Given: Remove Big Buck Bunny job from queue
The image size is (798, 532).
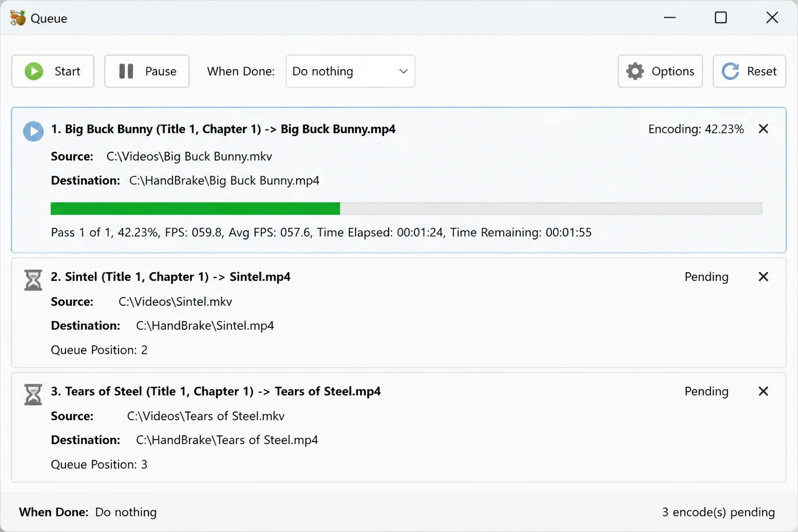Looking at the screenshot, I should point(763,129).
